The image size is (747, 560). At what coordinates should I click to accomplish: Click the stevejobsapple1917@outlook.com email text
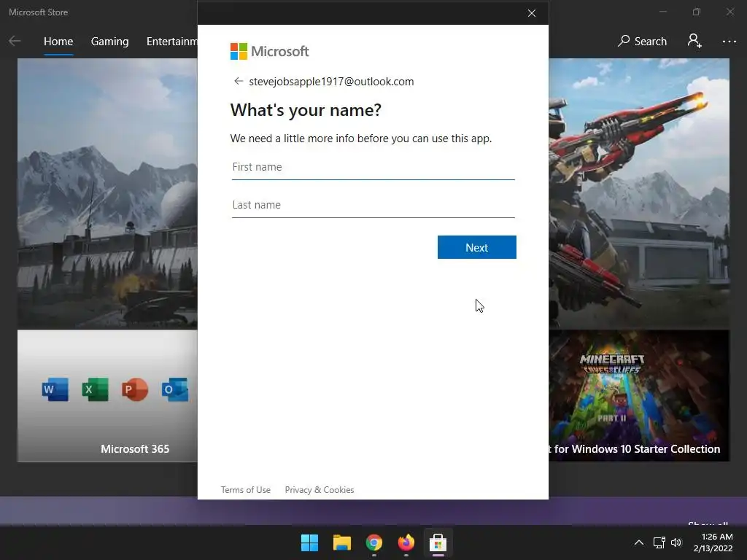click(x=331, y=82)
